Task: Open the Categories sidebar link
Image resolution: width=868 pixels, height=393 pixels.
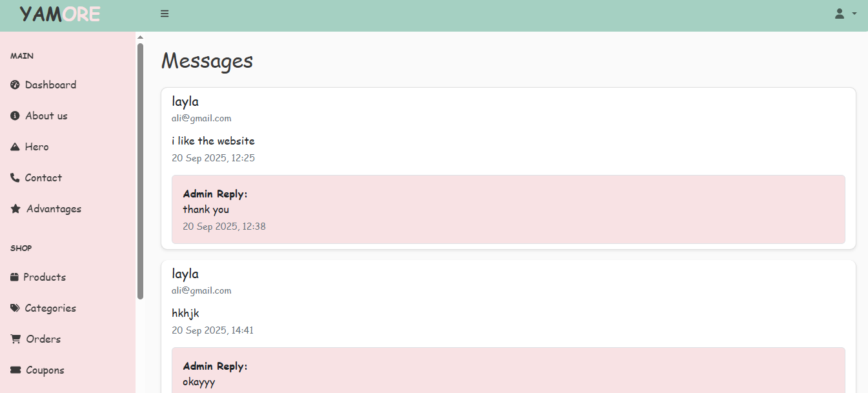Action: (x=50, y=308)
